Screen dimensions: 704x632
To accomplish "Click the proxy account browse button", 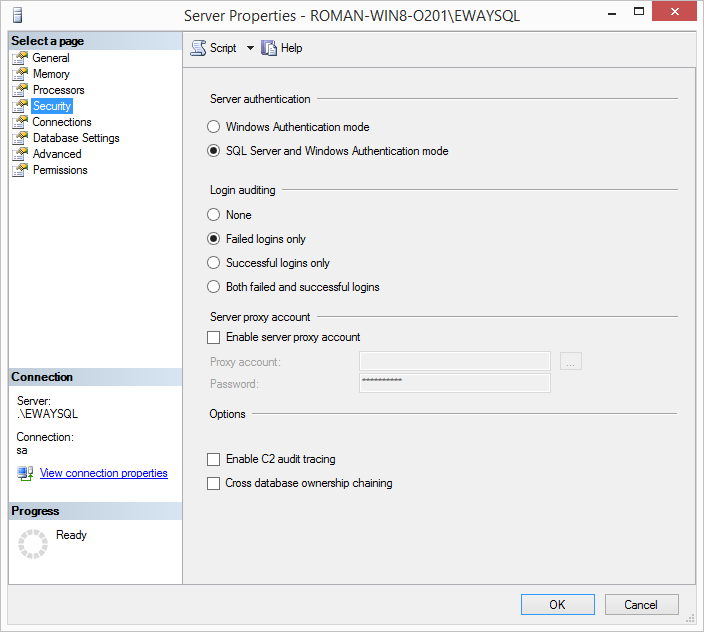I will 571,361.
